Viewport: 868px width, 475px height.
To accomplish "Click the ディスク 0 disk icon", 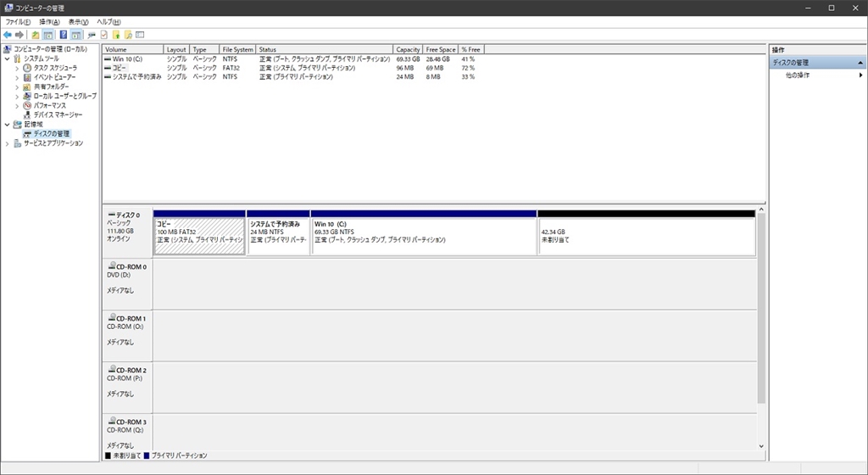I will pyautogui.click(x=111, y=215).
